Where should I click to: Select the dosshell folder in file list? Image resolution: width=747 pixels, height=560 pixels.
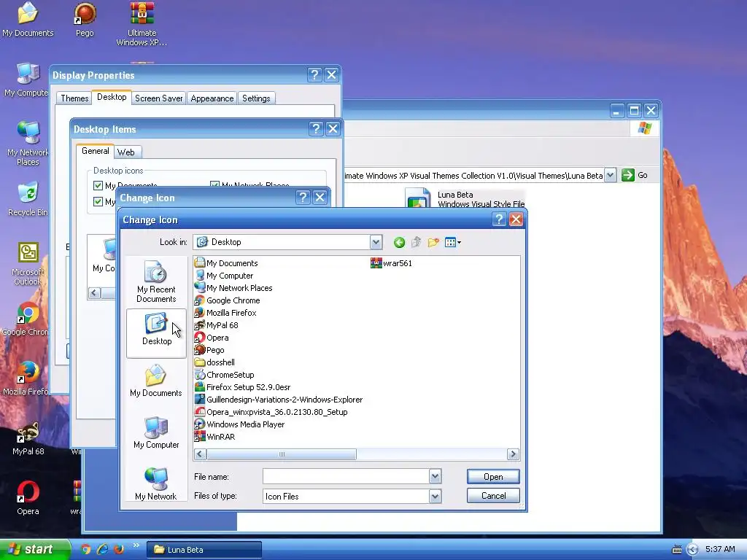[x=215, y=362]
